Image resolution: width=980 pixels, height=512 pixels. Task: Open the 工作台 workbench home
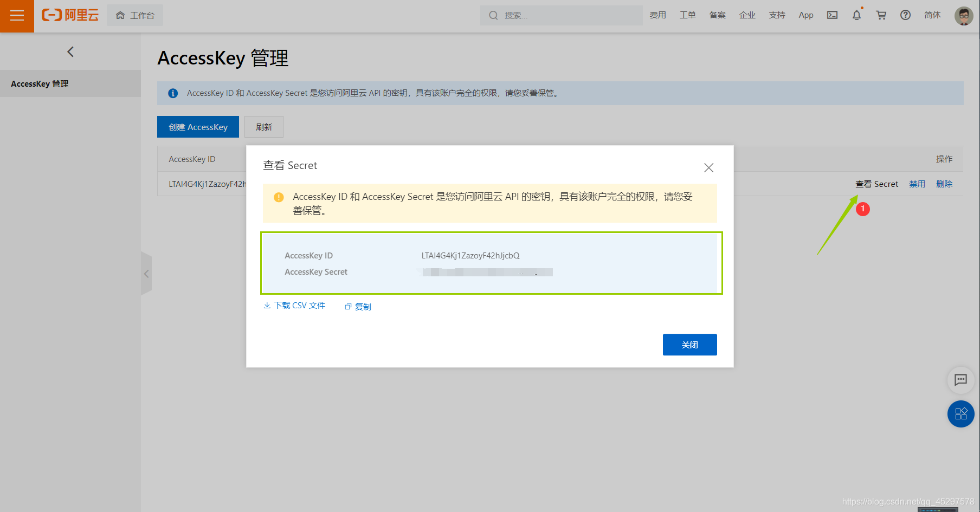click(135, 15)
